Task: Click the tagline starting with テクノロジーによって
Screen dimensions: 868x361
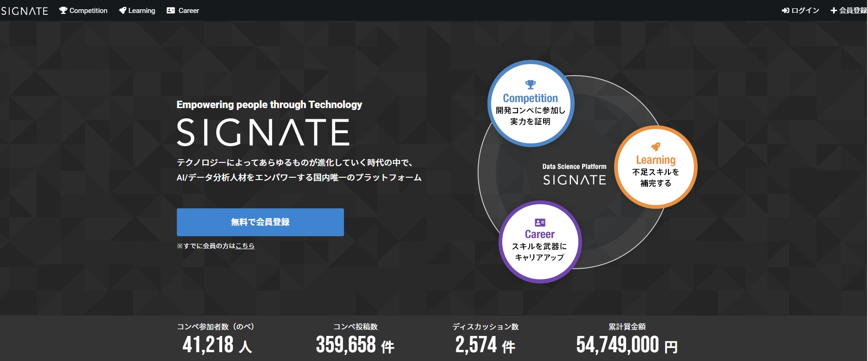Action: [295, 163]
